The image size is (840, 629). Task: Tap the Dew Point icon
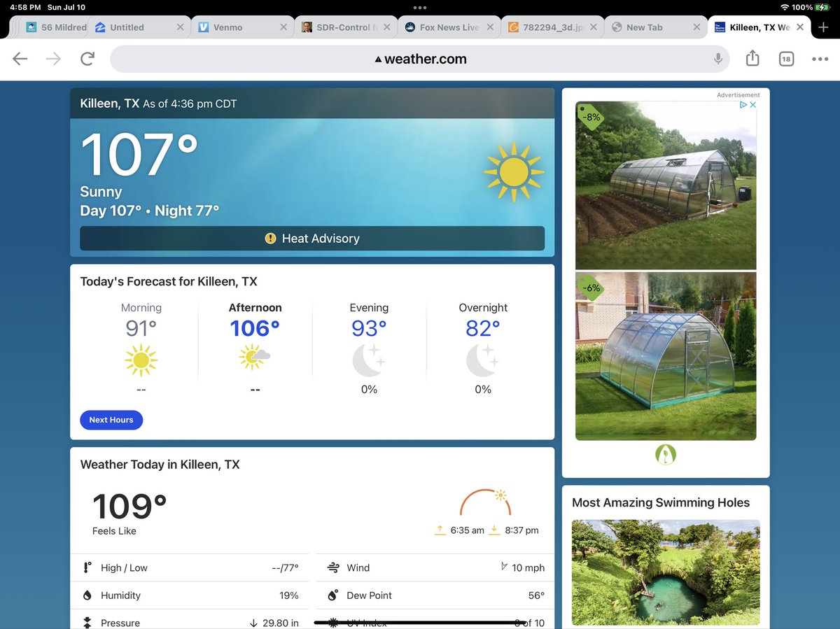click(333, 595)
